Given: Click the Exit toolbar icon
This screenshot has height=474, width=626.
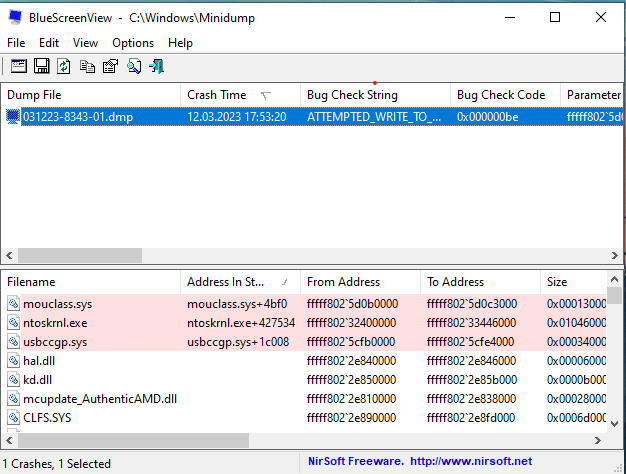Looking at the screenshot, I should click(156, 66).
